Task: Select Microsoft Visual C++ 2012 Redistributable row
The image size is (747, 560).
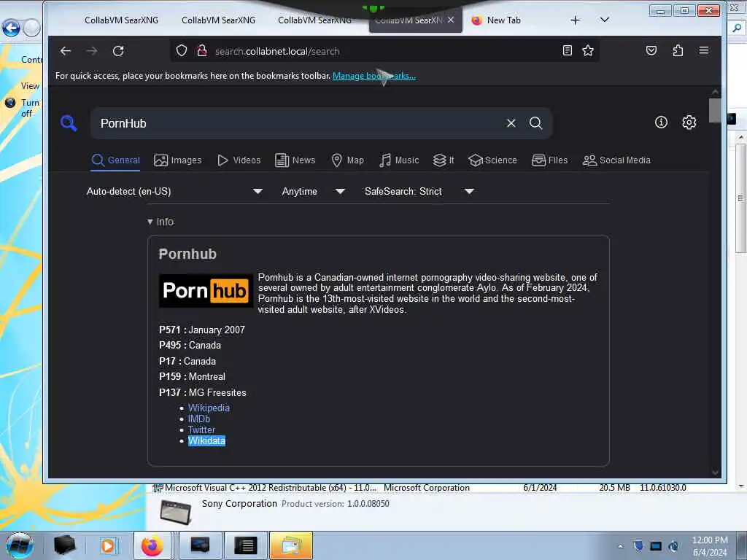Action: click(x=419, y=488)
